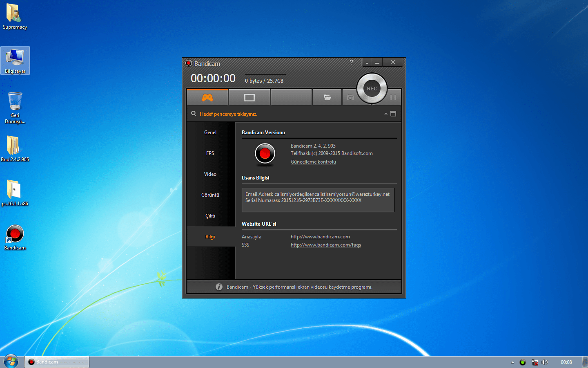This screenshot has height=368, width=588.
Task: Open the http://www.bandicam.com homepage link
Action: [320, 237]
